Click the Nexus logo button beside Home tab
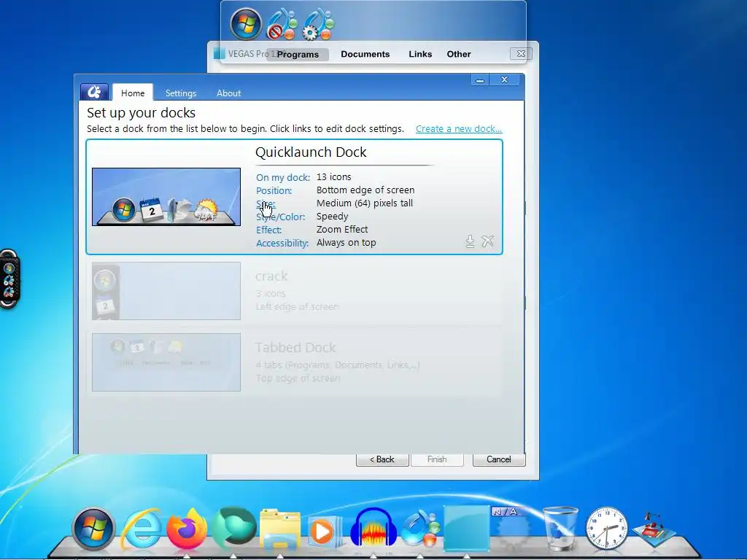The width and height of the screenshot is (747, 560). [94, 92]
